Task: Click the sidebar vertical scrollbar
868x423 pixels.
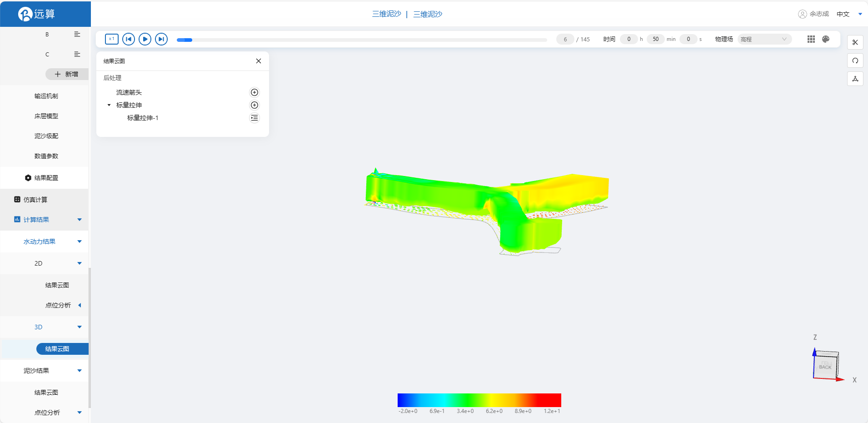Action: point(90,337)
